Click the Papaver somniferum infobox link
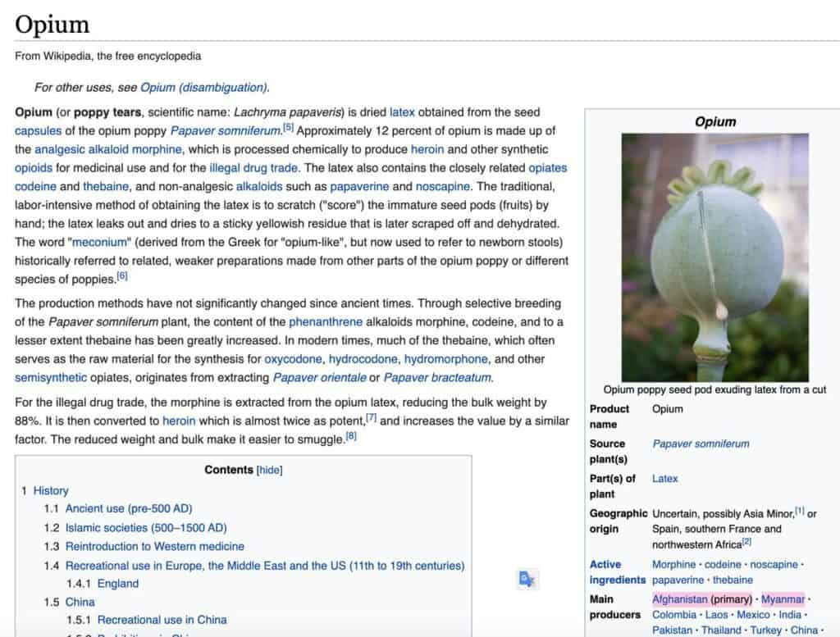This screenshot has height=637, width=840. tap(701, 444)
